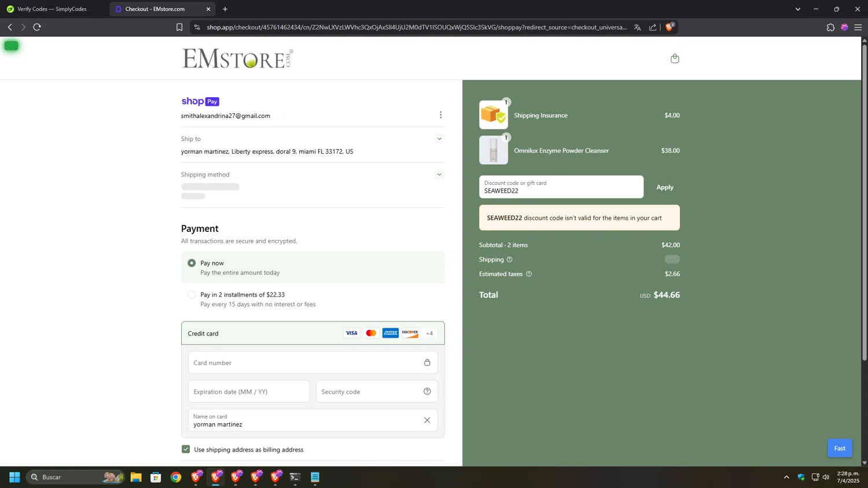Expand the Ship to section
The height and width of the screenshot is (488, 868).
point(439,139)
